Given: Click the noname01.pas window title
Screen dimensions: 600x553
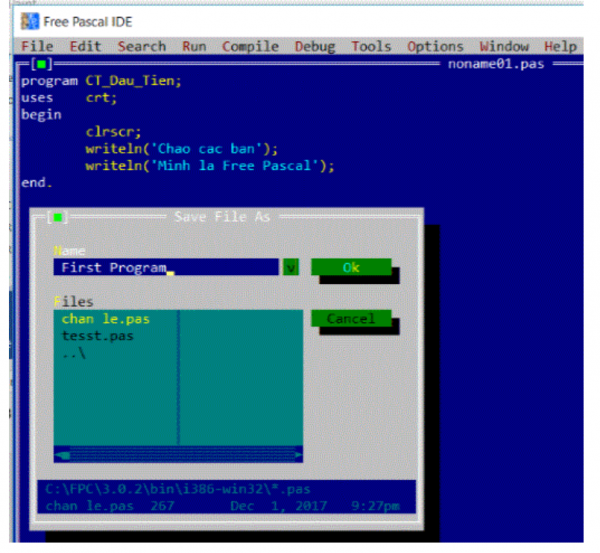Looking at the screenshot, I should coord(496,64).
